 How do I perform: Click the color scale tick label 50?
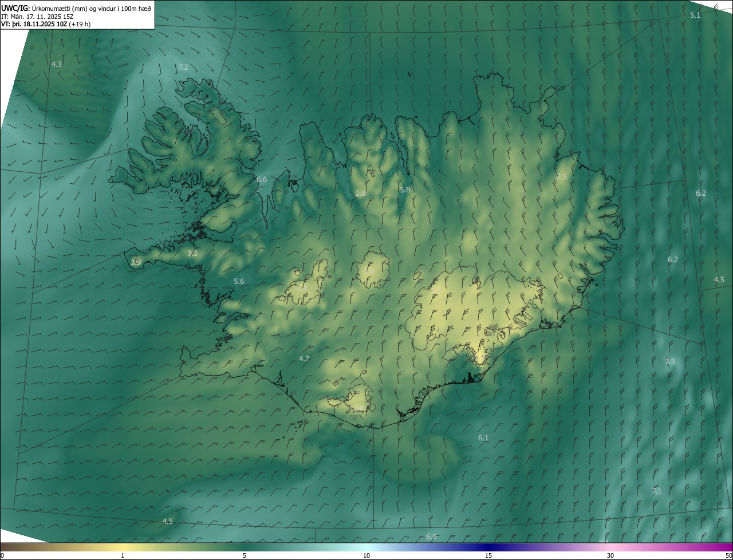pos(728,556)
